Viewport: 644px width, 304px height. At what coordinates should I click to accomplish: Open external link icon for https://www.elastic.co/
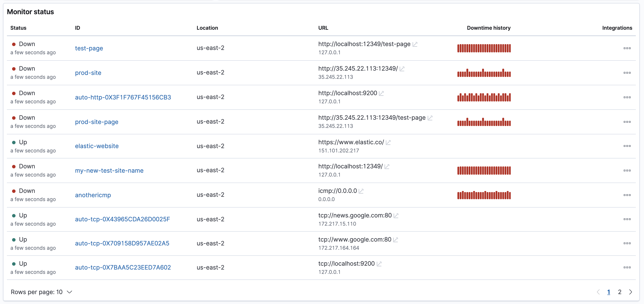tap(388, 142)
